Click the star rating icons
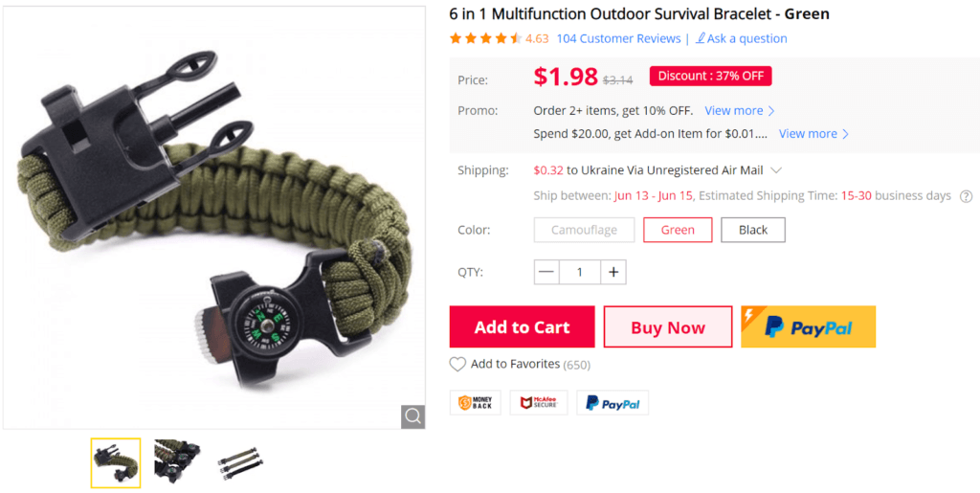The height and width of the screenshot is (493, 980). coord(485,38)
